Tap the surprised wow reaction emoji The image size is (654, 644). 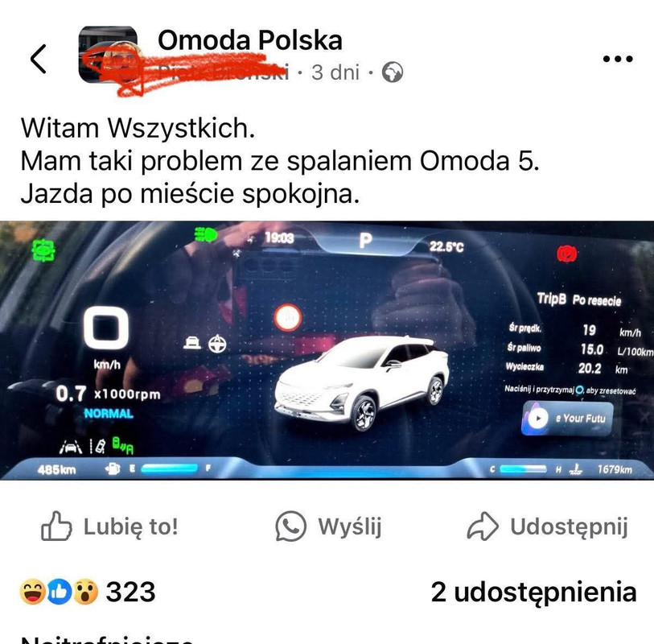[85, 592]
